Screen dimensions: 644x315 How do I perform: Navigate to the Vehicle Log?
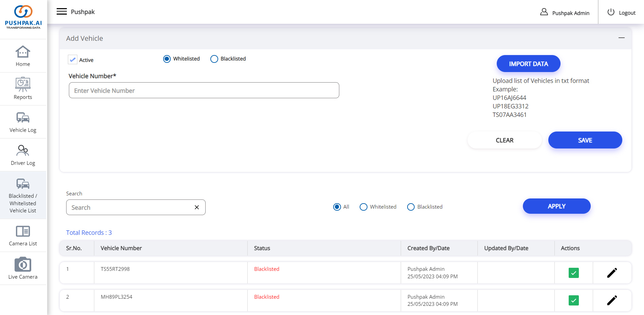pos(23,122)
